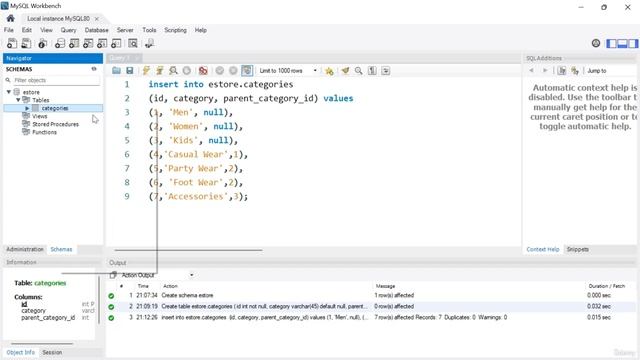Refresh schemas icon next to SCHEMAS header
Screen dimensions: 640x360
tap(94, 69)
